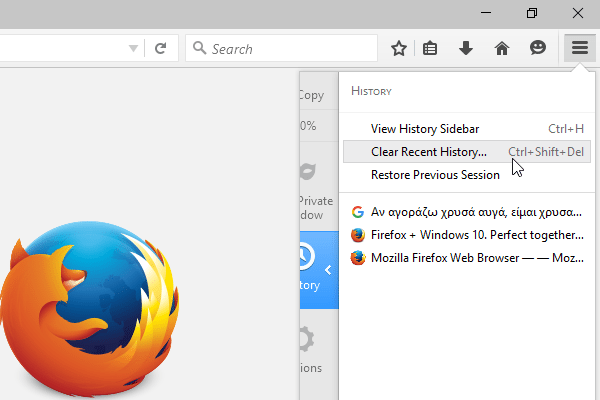Viewport: 600px width, 400px height.
Task: Open Options gear icon in menu
Action: 307,339
